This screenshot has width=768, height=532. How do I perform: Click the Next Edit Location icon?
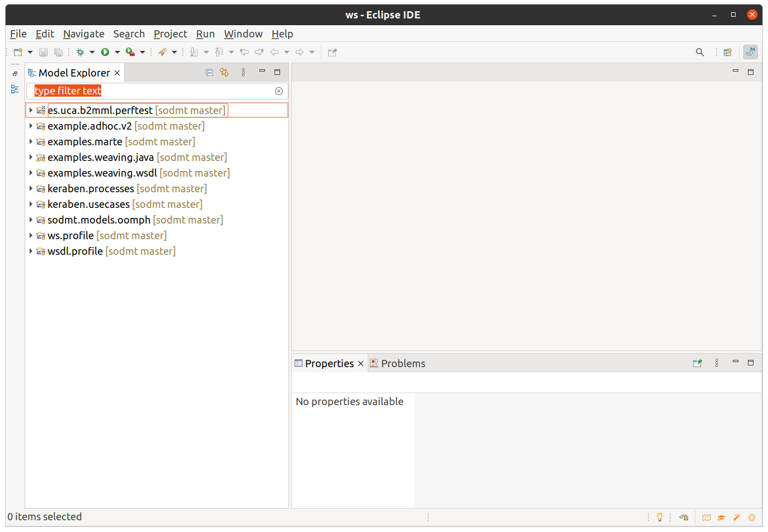coord(259,52)
